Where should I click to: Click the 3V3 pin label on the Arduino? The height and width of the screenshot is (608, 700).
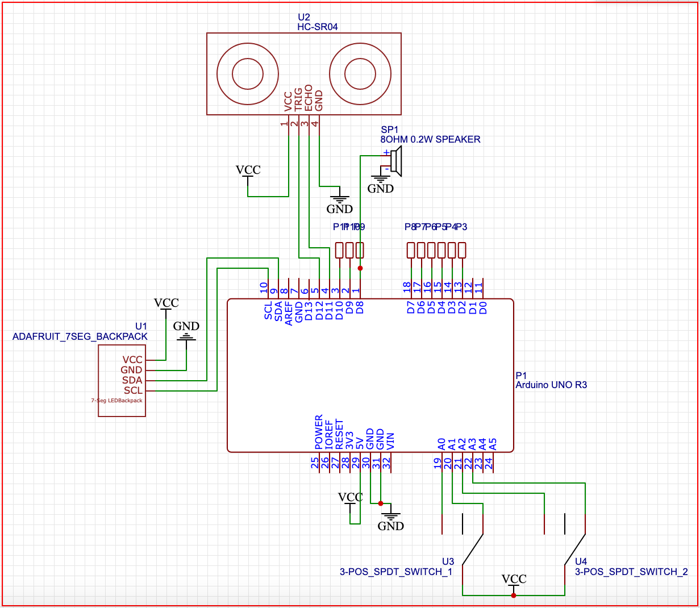[x=349, y=441]
